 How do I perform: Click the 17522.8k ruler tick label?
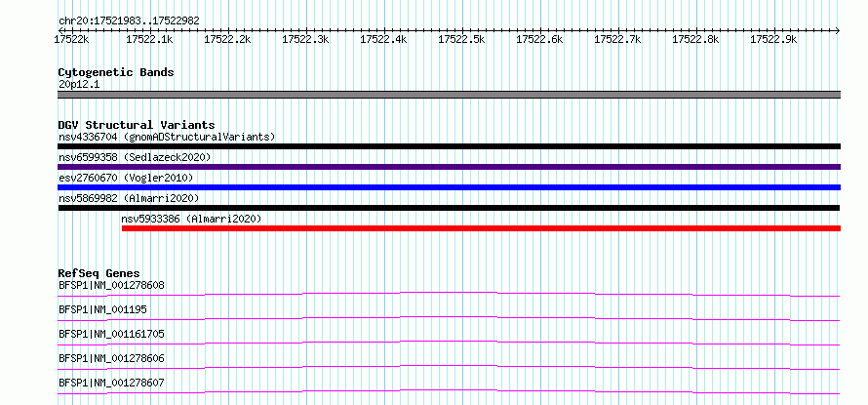(695, 40)
